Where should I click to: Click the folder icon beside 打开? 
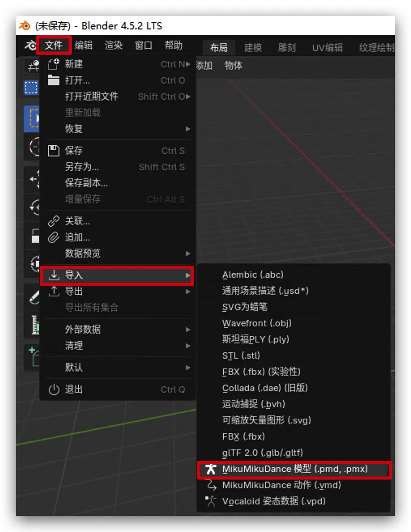tap(54, 80)
